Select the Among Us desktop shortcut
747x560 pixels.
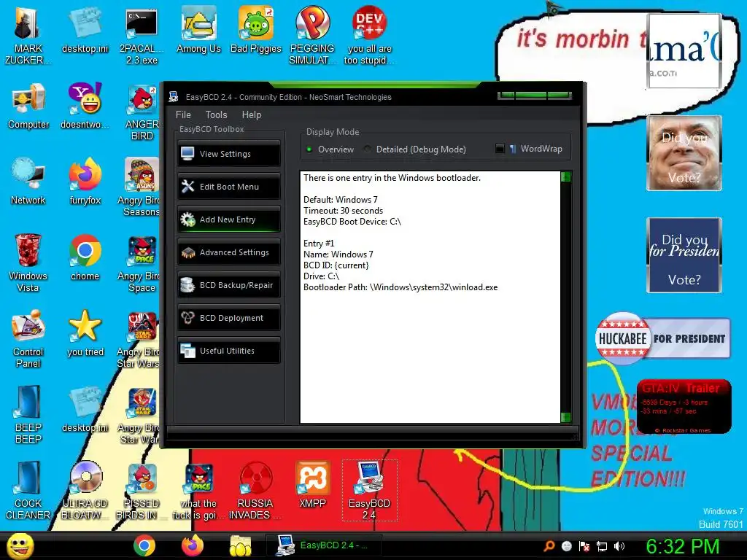(x=198, y=29)
